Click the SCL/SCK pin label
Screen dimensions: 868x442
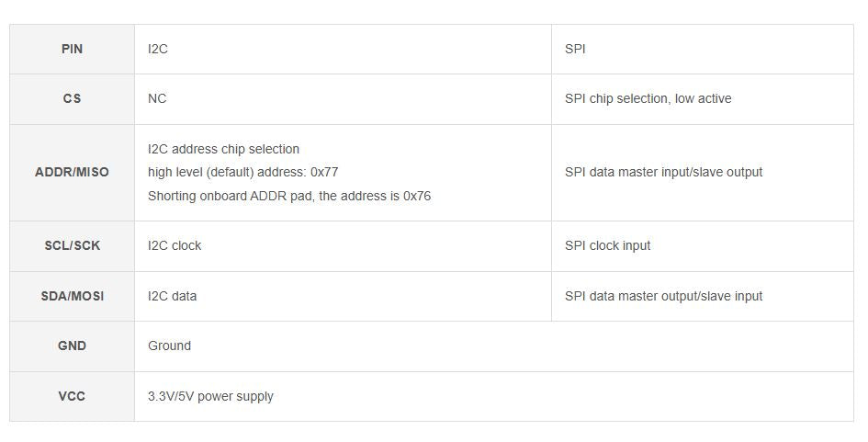[72, 245]
